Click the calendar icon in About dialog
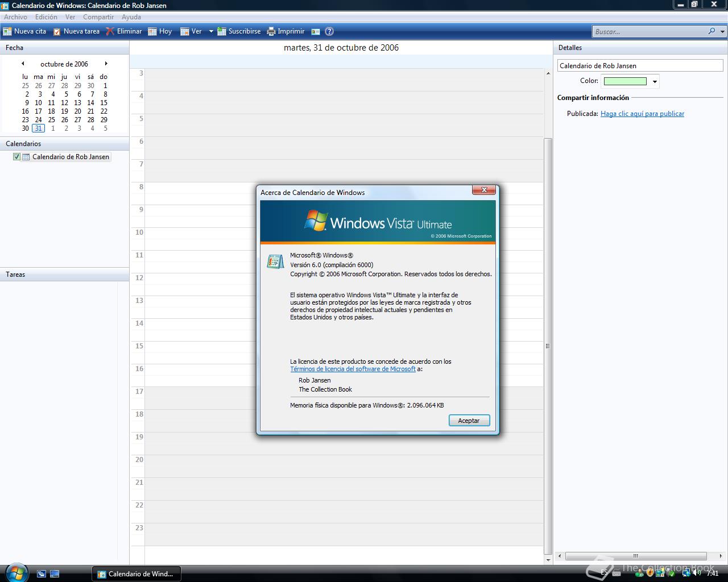This screenshot has height=582, width=728. coord(275,261)
